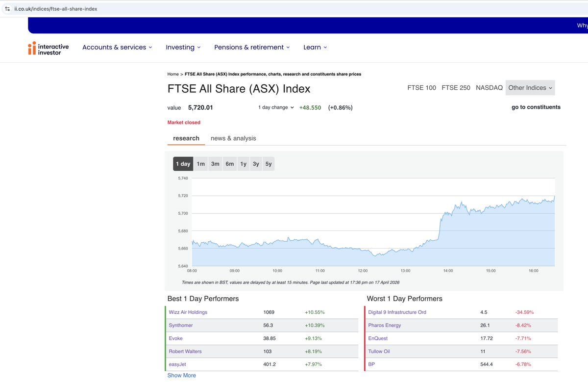Screen dimensions: 588x382
Task: Click Synthomer's +10.39% change
Action: [315, 325]
